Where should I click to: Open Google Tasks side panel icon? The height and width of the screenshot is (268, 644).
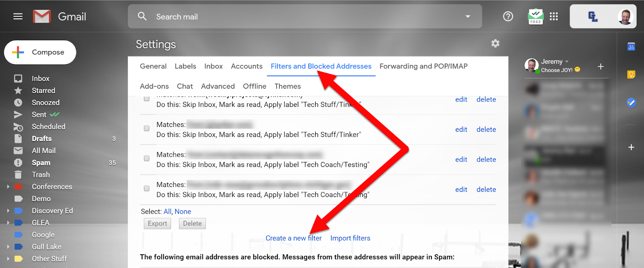click(631, 102)
